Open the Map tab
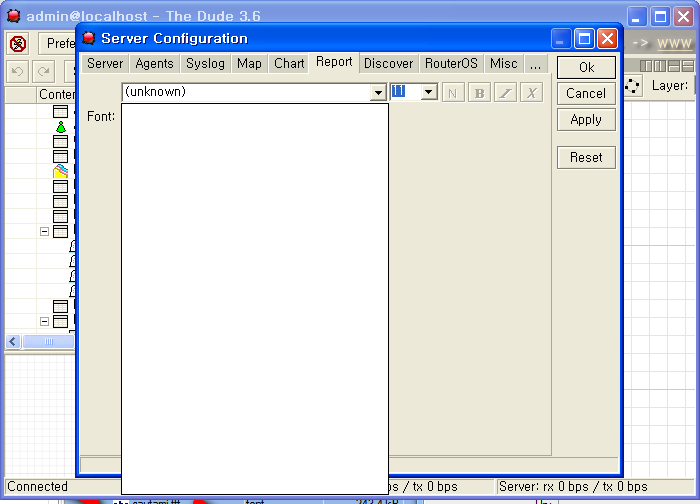The image size is (700, 504). 249,63
